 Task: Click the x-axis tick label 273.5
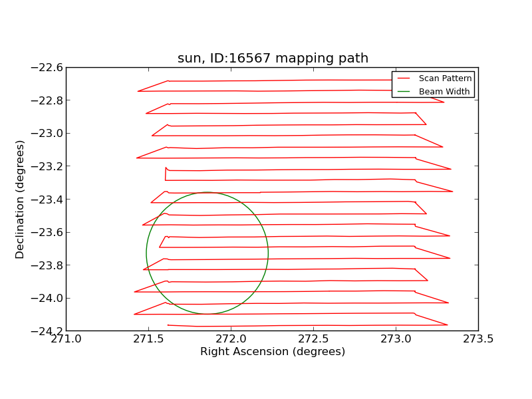[478, 338]
